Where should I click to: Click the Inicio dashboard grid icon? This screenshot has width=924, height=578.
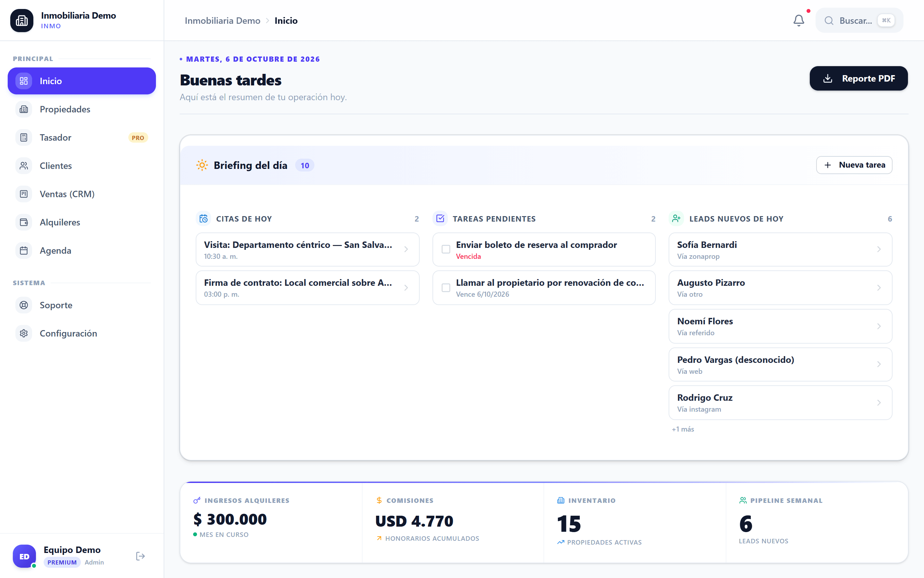(24, 81)
